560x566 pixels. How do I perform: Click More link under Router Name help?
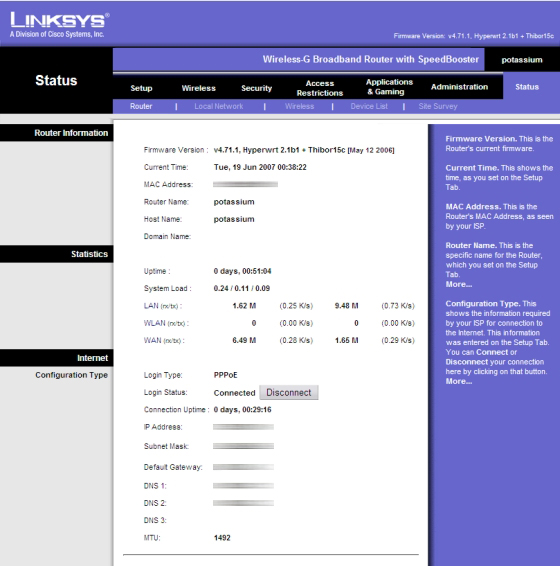(459, 284)
